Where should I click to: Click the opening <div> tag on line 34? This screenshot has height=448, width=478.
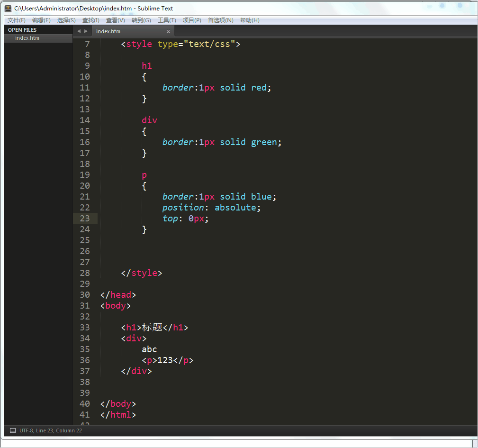pyautogui.click(x=134, y=338)
